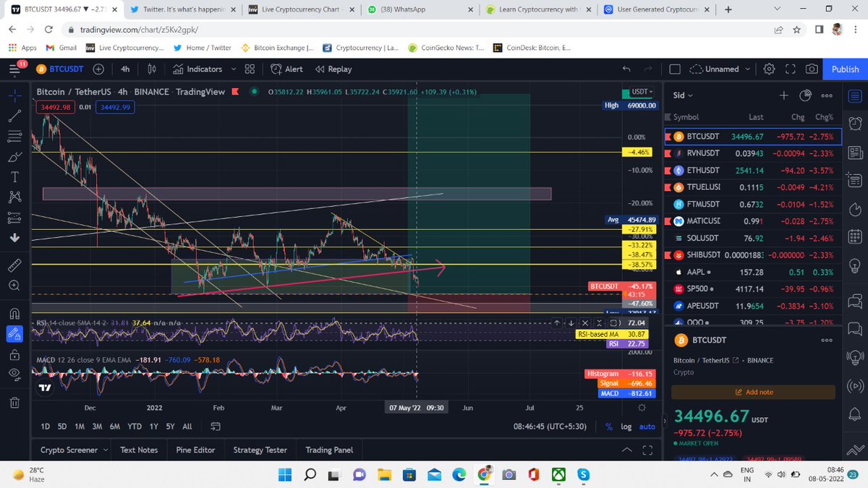This screenshot has width=868, height=488.
Task: Open the 4h timeframe dropdown
Action: point(124,69)
